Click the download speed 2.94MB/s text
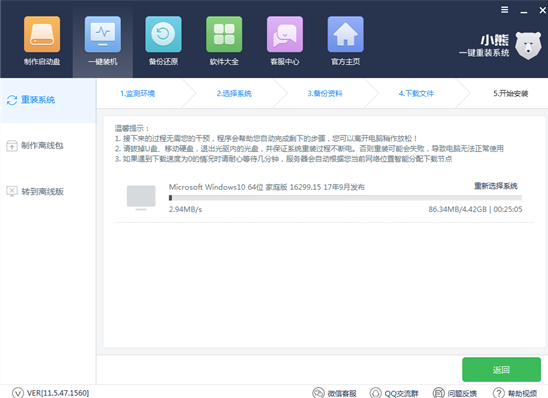Screen dimensions: 548x398 pos(185,209)
